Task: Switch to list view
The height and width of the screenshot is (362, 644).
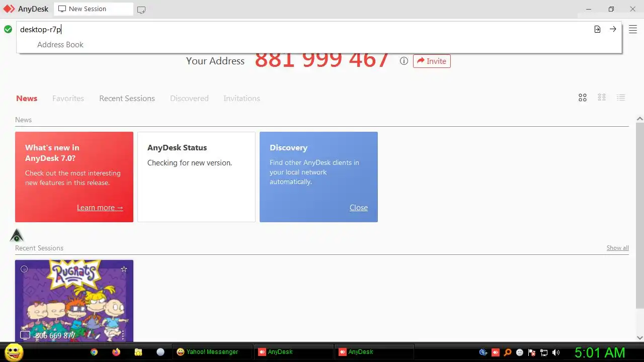Action: coord(621,98)
